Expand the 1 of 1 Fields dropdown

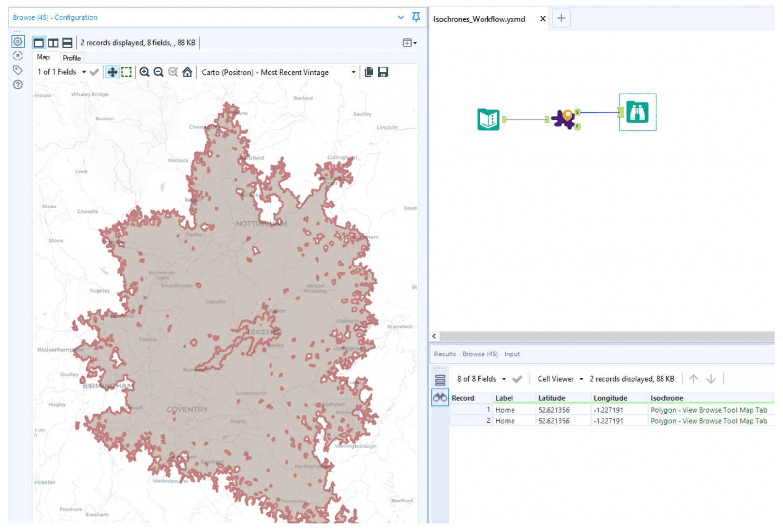(84, 72)
